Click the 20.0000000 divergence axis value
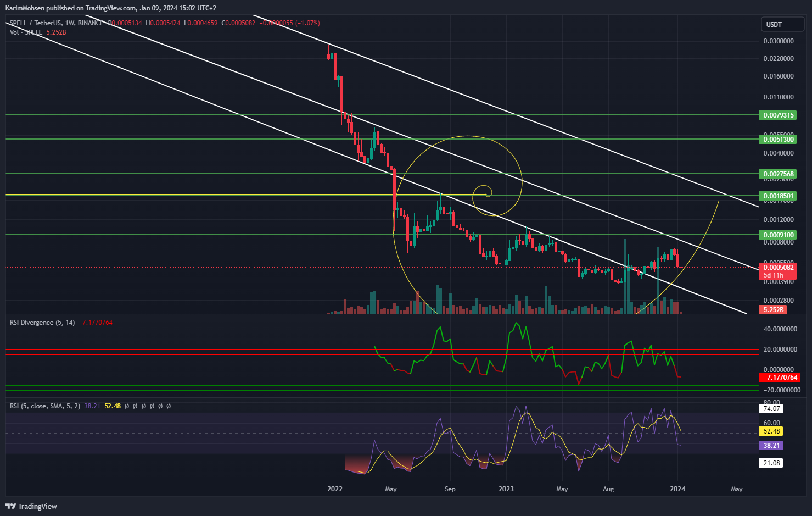Viewport: 812px width, 516px height. (780, 349)
